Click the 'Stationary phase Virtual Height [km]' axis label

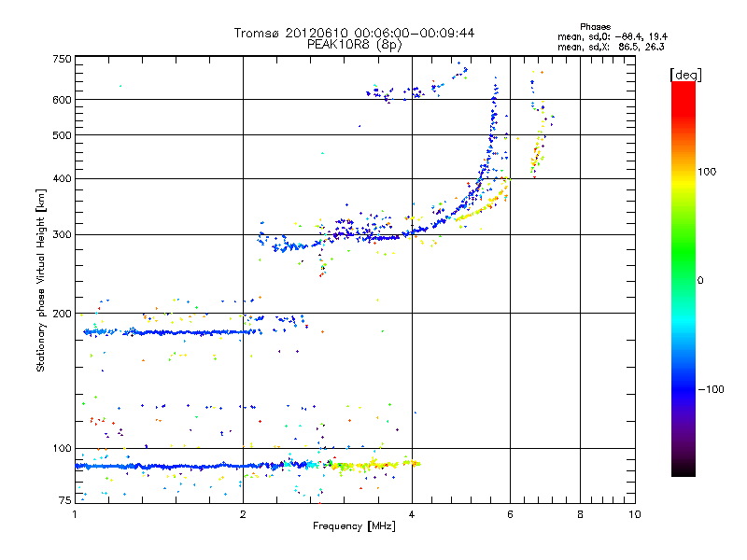click(41, 280)
